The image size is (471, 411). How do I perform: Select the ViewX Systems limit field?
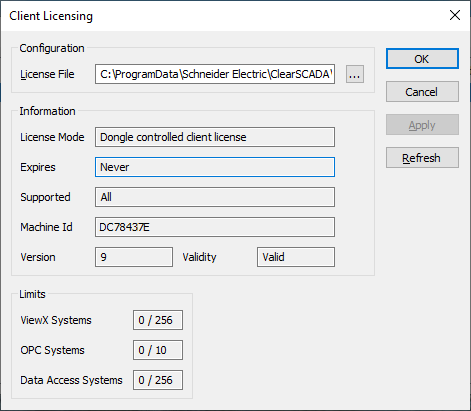click(x=158, y=320)
